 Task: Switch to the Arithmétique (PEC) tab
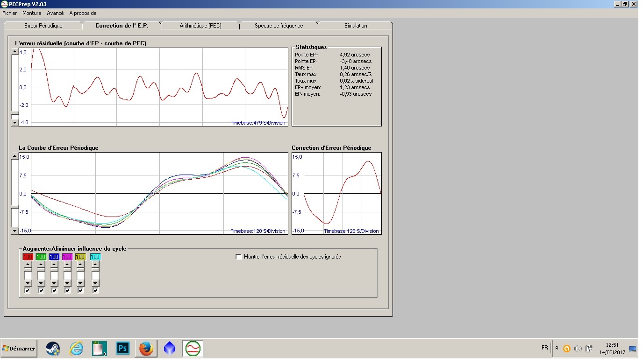pos(200,26)
